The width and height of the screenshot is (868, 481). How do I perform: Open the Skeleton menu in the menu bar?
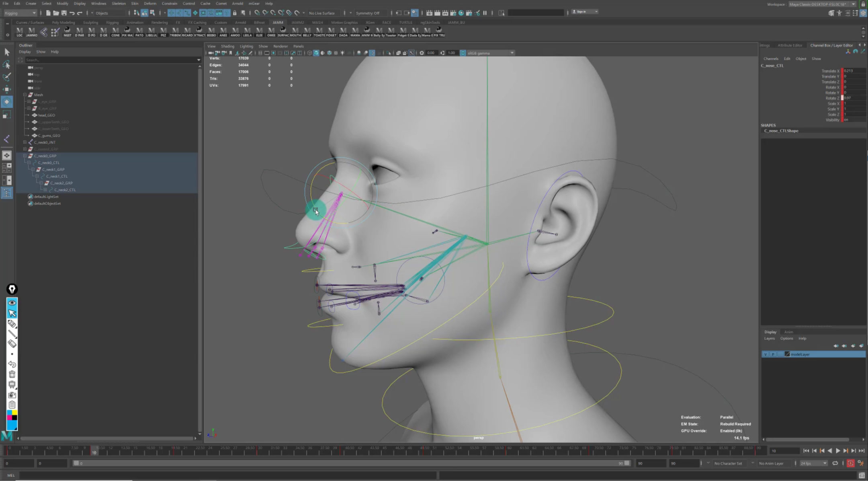click(x=118, y=4)
